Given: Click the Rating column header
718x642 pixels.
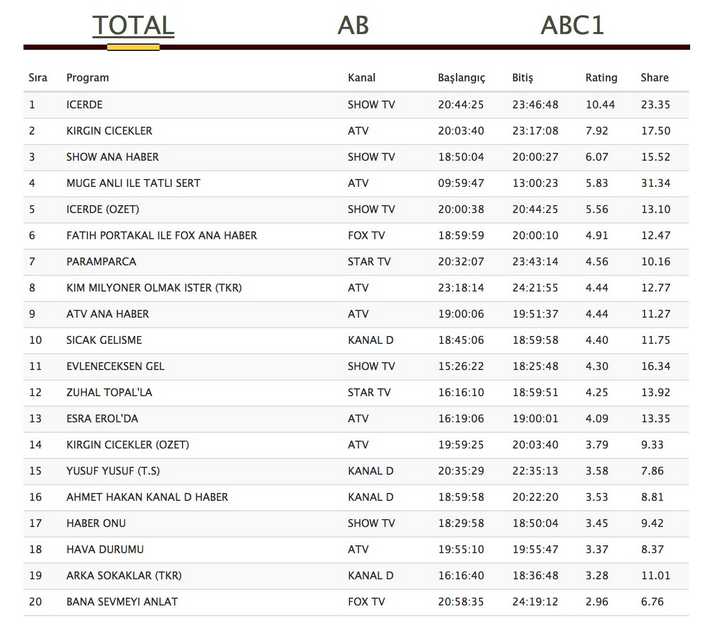Looking at the screenshot, I should (x=601, y=78).
